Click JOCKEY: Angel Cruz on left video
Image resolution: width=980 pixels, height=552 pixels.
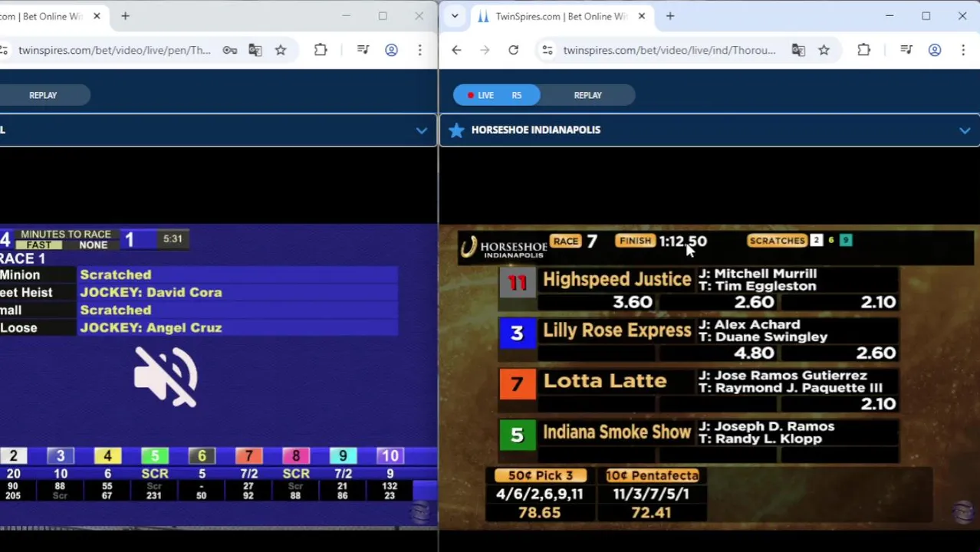[151, 327]
